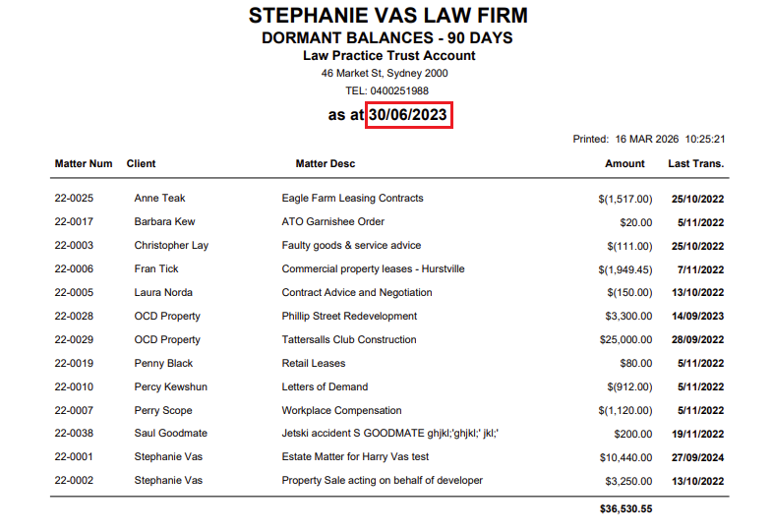Select the Phillip Street Redevelopment matter

pos(349,317)
